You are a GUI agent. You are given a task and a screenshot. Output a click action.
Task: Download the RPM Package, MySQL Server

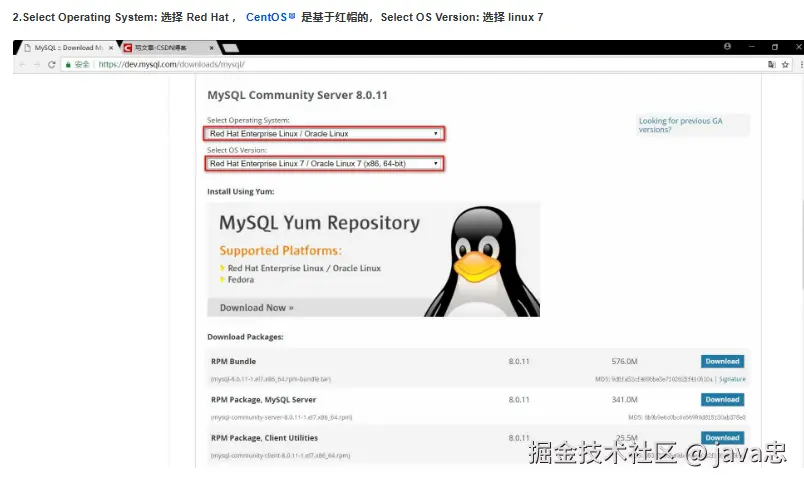click(x=722, y=399)
